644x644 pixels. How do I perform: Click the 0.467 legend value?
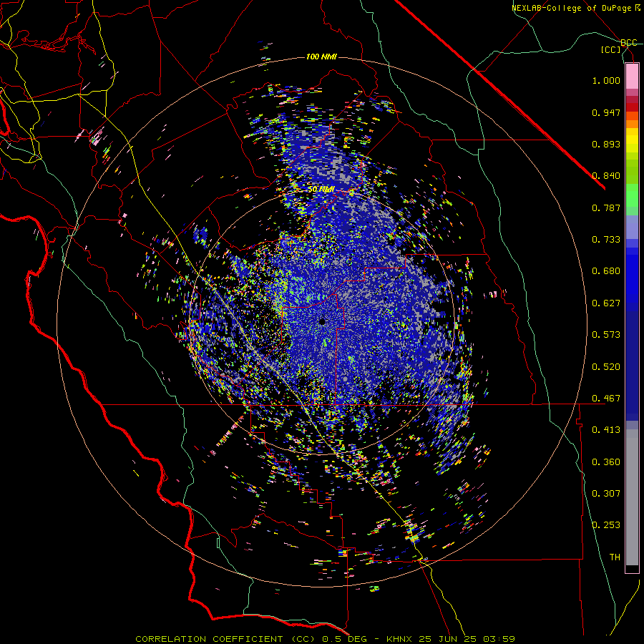pos(606,399)
